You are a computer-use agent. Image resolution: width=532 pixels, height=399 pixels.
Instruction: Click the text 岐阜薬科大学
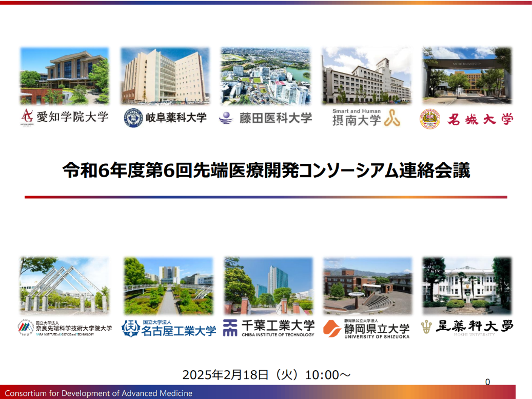point(176,118)
